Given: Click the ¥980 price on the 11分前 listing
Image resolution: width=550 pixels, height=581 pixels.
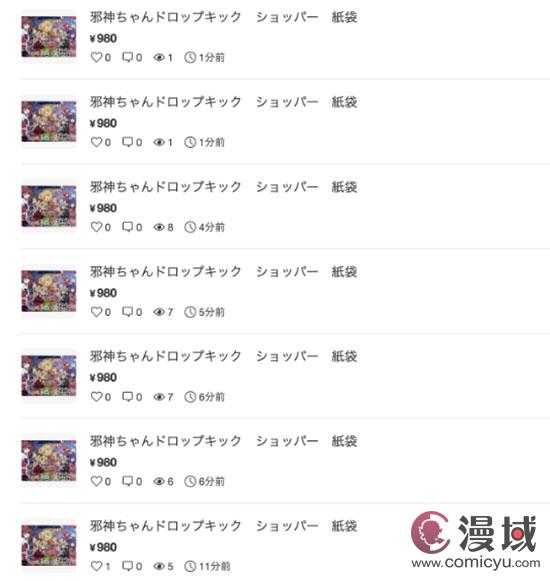Looking at the screenshot, I should coord(103,547).
